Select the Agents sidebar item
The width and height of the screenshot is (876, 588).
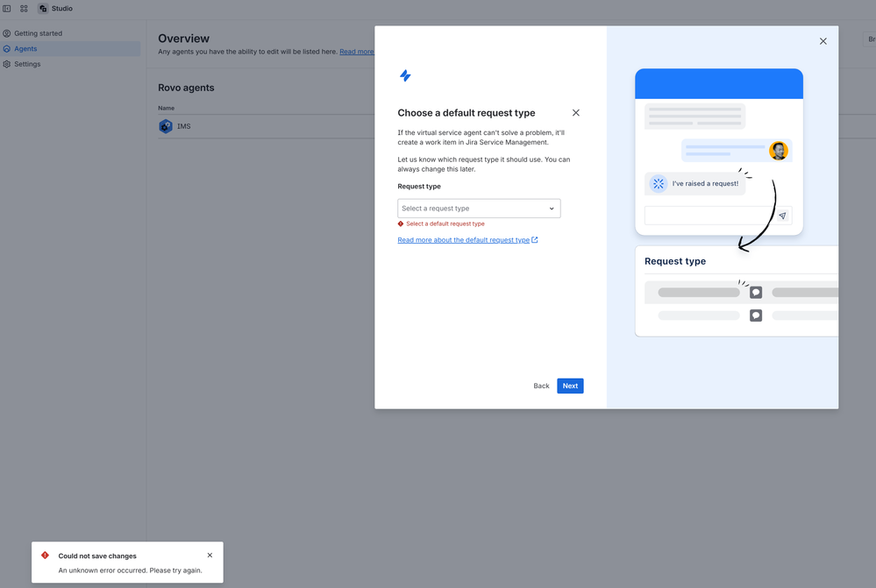coord(70,48)
